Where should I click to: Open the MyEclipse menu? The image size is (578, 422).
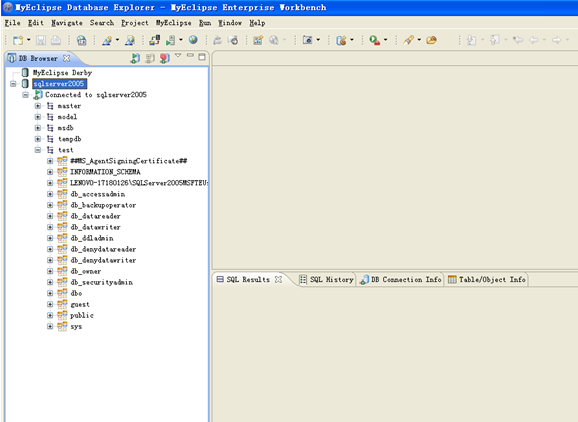(x=174, y=23)
